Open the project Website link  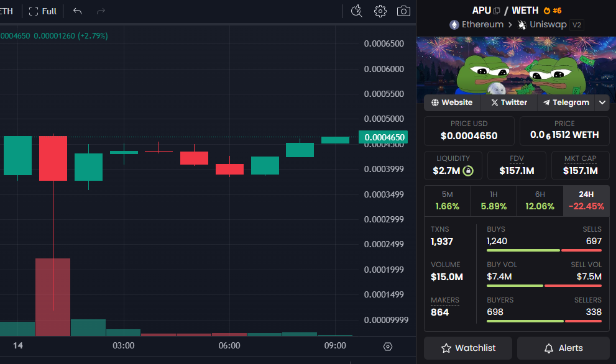452,102
